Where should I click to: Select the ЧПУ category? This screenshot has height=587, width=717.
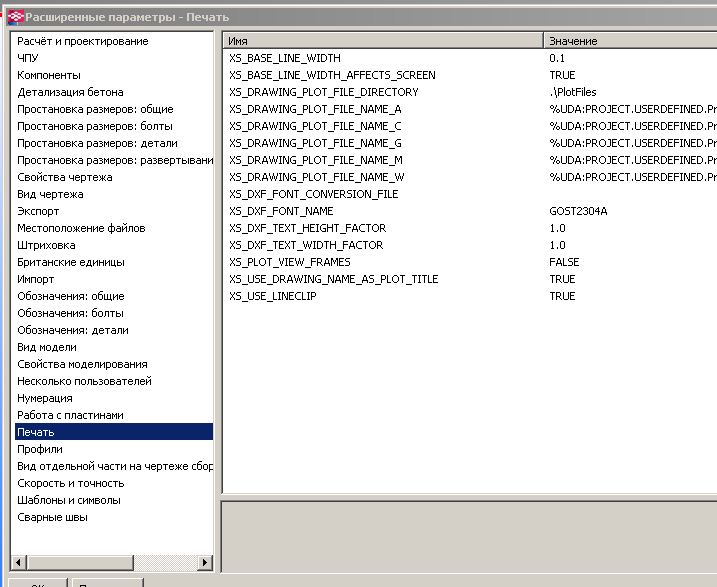click(x=28, y=58)
